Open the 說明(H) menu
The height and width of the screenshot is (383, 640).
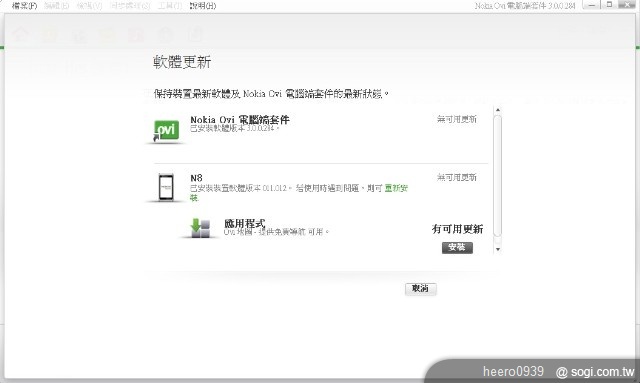[x=203, y=6]
